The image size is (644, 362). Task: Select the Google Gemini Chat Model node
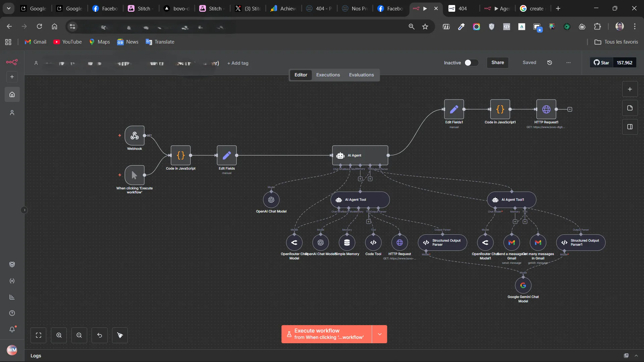pos(523,286)
